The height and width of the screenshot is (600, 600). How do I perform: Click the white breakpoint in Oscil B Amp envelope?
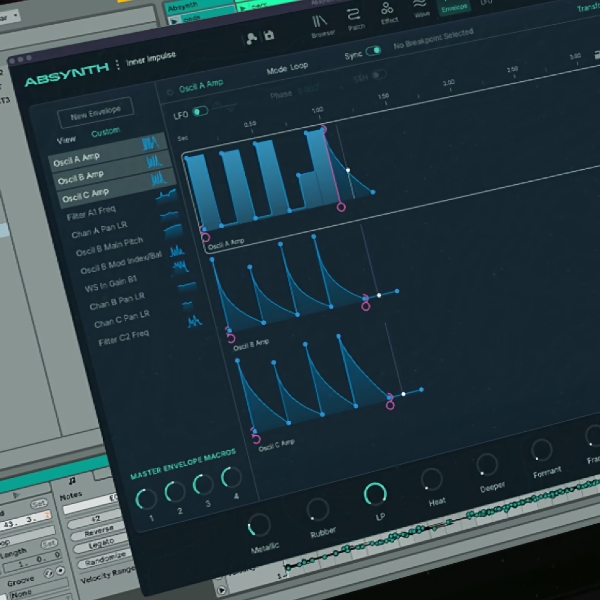379,295
